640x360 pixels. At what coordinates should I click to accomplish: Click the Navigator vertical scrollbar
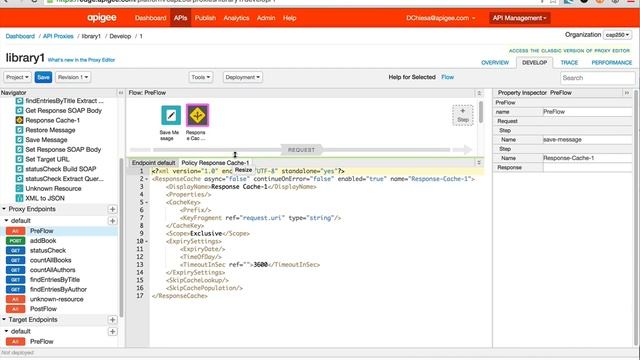coord(121,238)
